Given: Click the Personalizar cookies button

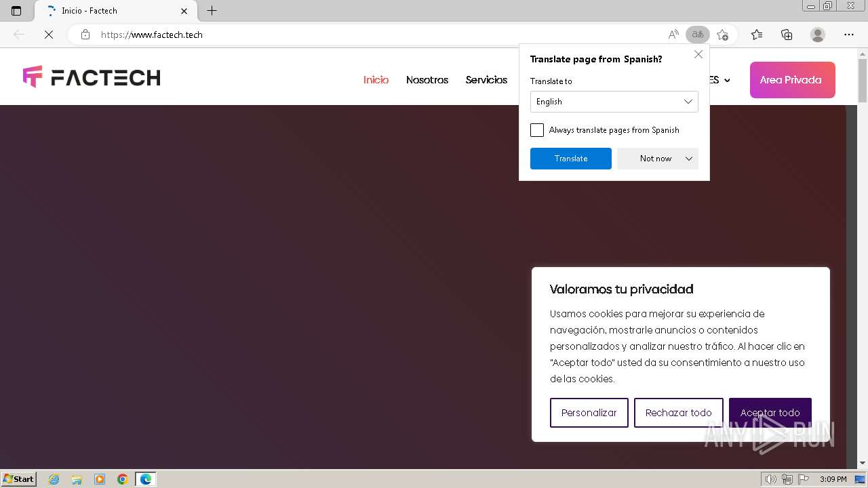Looking at the screenshot, I should 589,413.
